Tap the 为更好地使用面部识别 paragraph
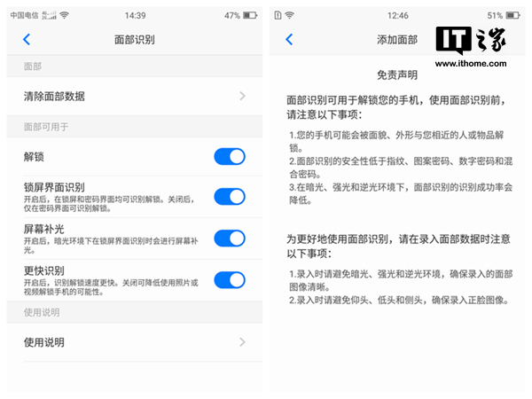Screen dimensions: 532x399 point(398,246)
